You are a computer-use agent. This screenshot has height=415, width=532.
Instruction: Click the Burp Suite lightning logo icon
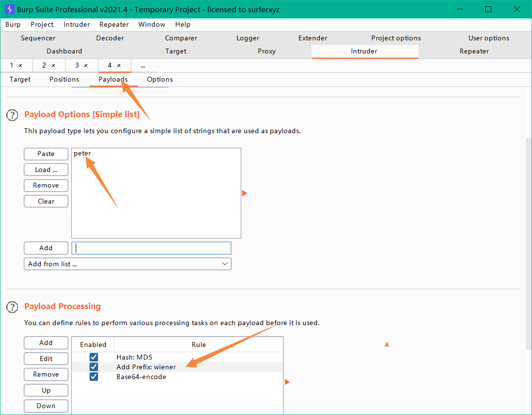coord(10,9)
